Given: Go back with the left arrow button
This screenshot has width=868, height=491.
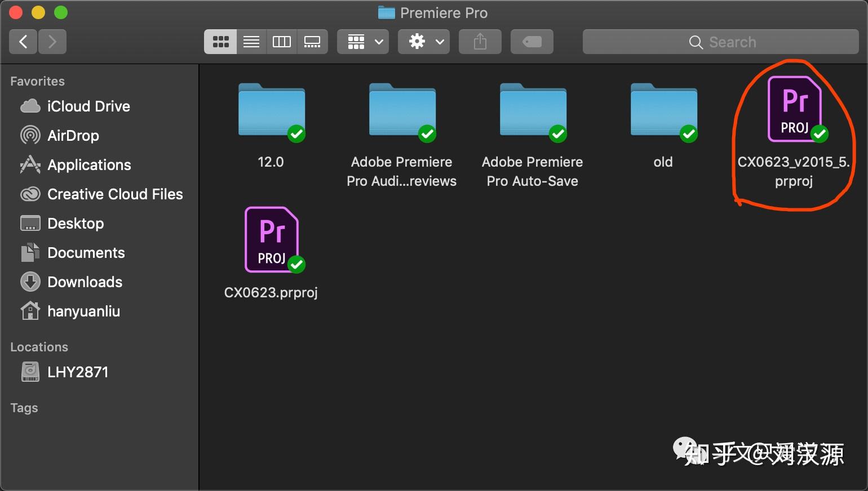Looking at the screenshot, I should tap(23, 42).
